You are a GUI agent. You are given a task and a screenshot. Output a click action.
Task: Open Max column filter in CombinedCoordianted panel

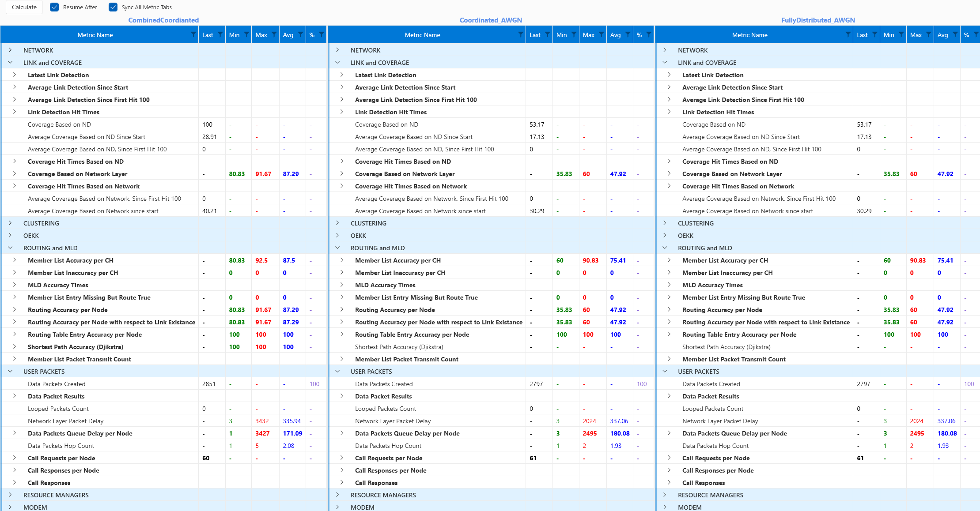point(274,34)
